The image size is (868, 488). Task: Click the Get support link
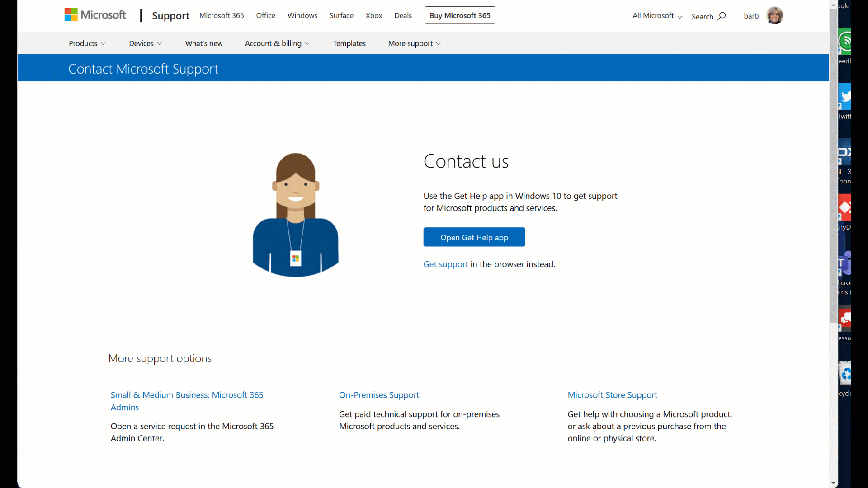[x=445, y=264]
